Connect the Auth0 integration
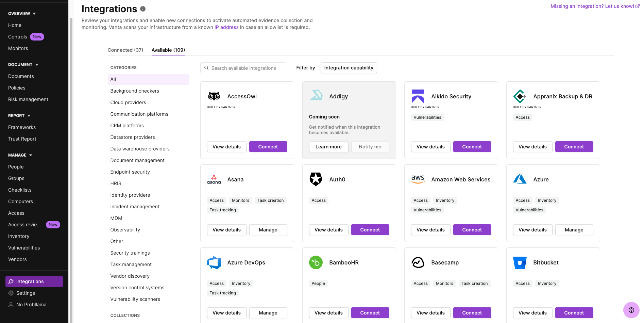This screenshot has width=644, height=323. [370, 230]
